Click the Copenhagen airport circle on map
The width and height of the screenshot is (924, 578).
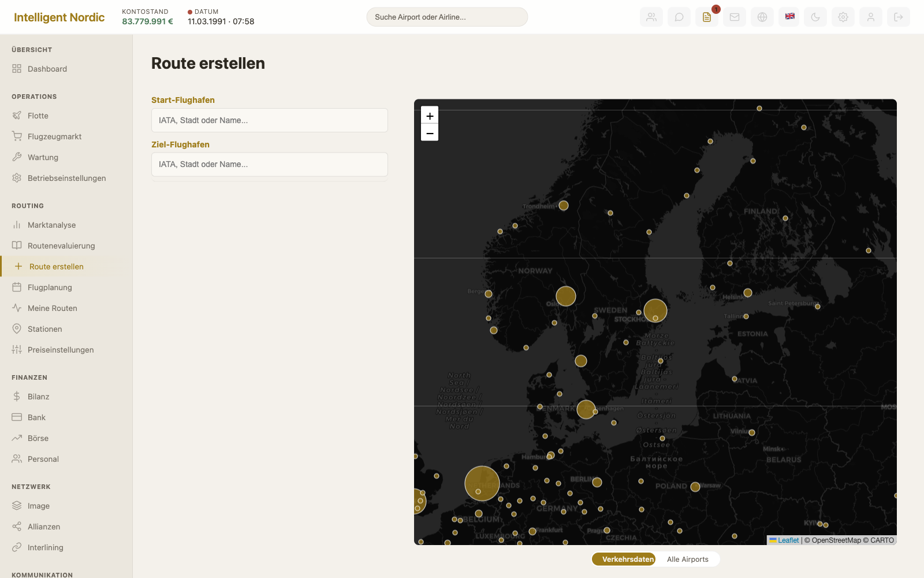(586, 409)
